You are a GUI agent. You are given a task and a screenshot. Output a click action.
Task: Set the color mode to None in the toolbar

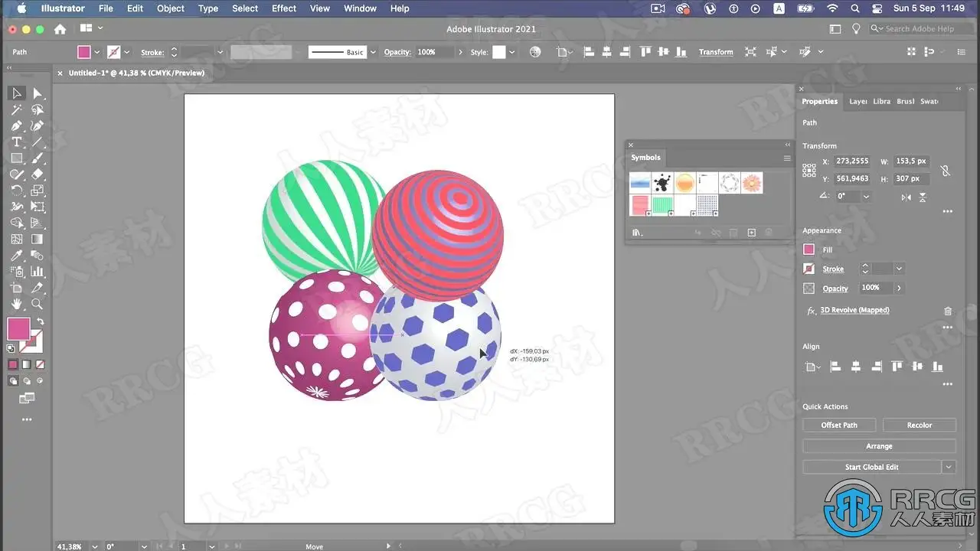40,365
